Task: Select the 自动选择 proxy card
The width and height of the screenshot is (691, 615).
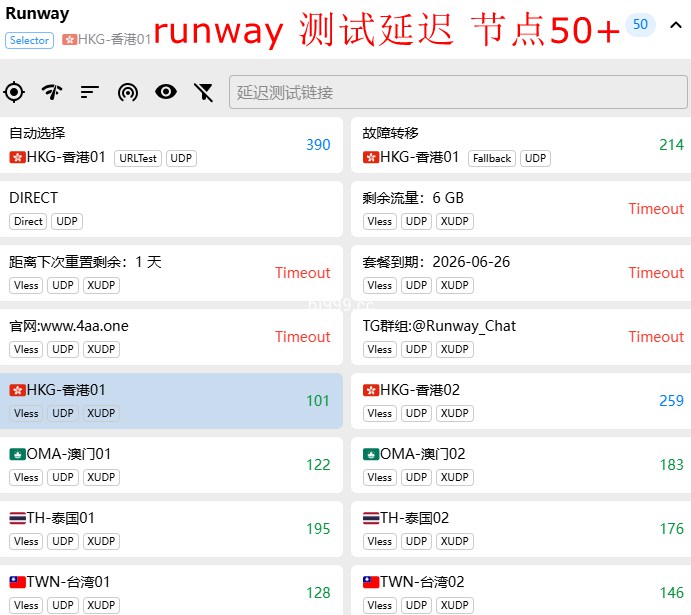Action: (171, 145)
